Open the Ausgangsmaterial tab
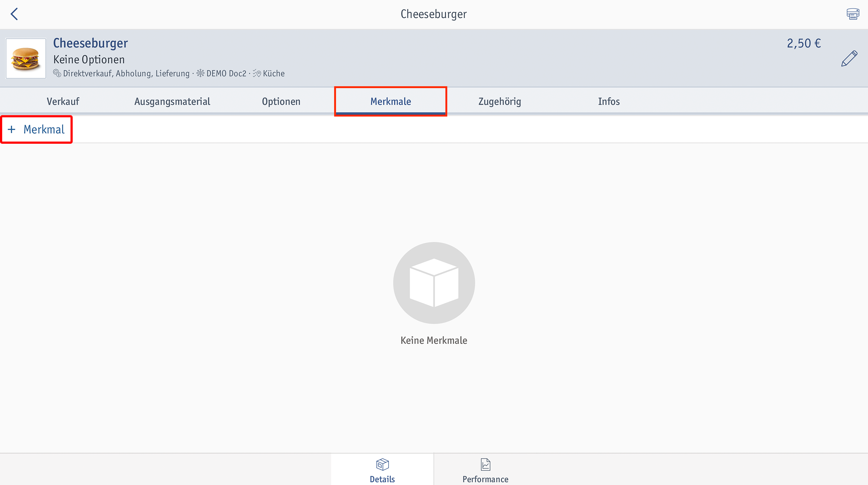 coord(172,101)
